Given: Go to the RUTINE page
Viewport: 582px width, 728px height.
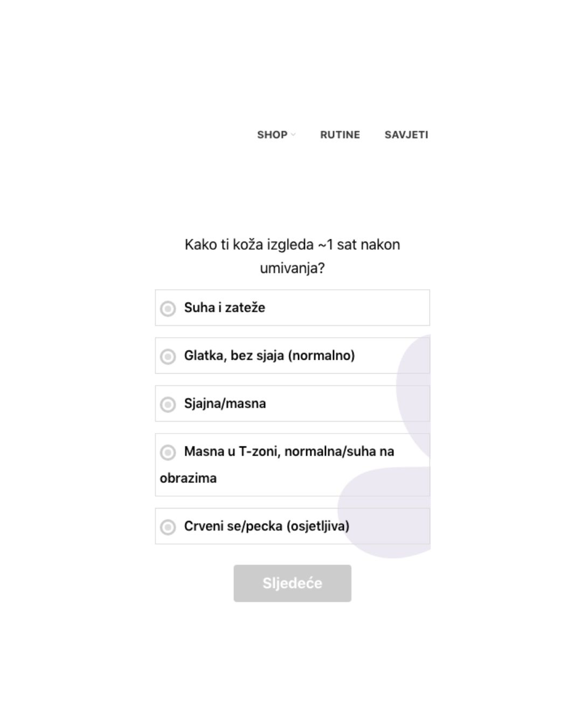Looking at the screenshot, I should [x=340, y=135].
